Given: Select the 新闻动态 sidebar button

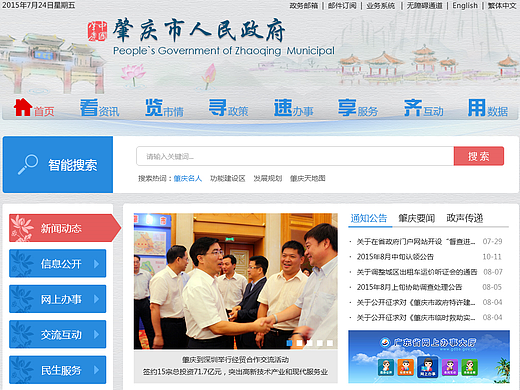Looking at the screenshot, I should [x=65, y=228].
